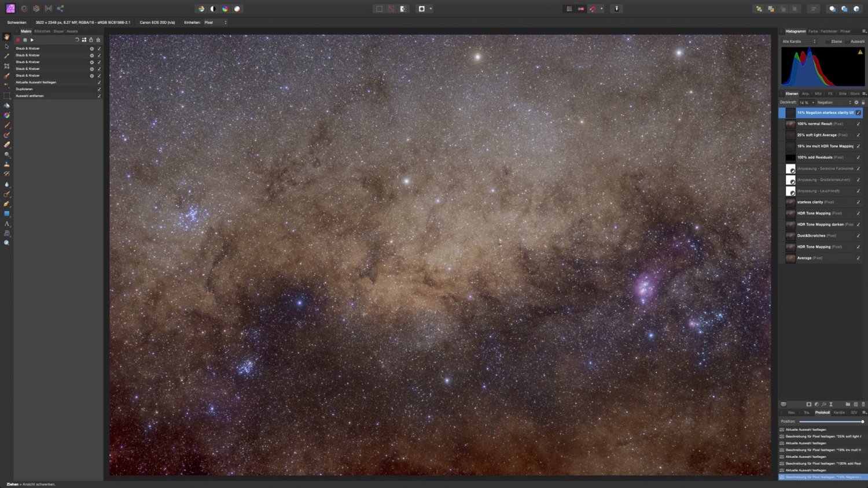This screenshot has height=488, width=868.
Task: Toggle visibility checkbox of the Average layer
Action: point(858,258)
